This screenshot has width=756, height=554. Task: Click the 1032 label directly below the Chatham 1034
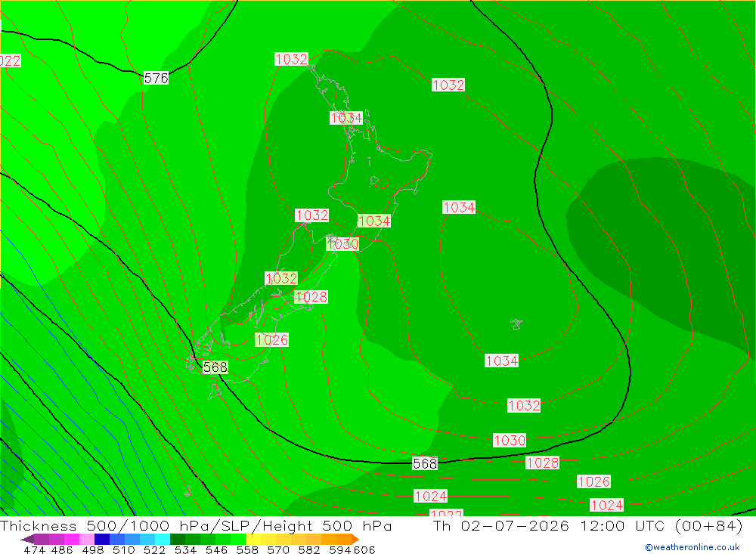pos(524,406)
